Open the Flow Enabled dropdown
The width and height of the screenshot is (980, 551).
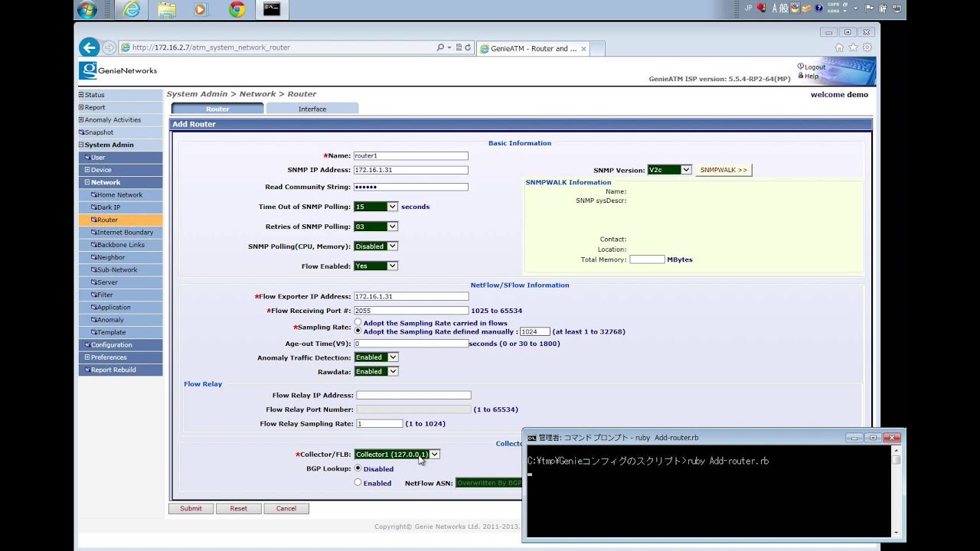(376, 266)
